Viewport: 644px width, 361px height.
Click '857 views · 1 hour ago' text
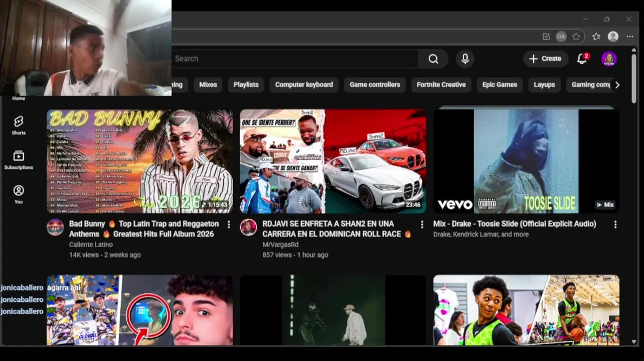click(x=295, y=255)
